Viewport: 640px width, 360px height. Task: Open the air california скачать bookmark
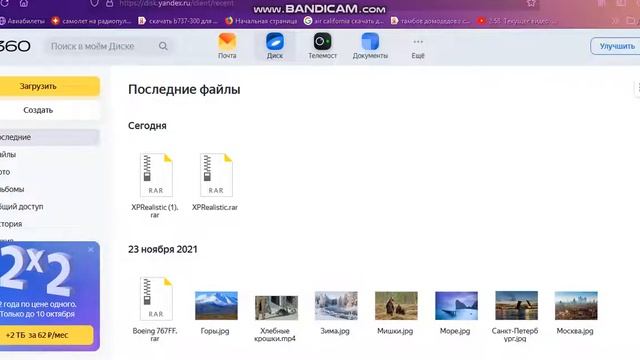point(344,21)
